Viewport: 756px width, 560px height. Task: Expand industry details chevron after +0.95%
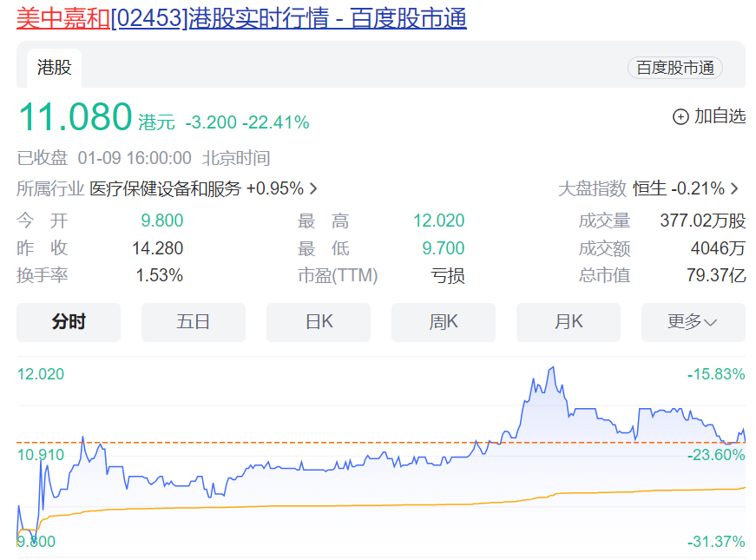[x=313, y=188]
